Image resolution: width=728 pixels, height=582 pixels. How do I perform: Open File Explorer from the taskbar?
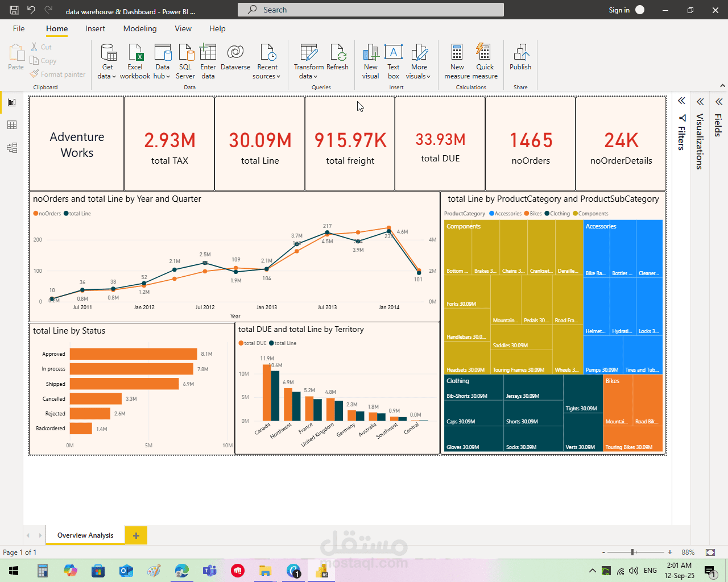tap(266, 571)
